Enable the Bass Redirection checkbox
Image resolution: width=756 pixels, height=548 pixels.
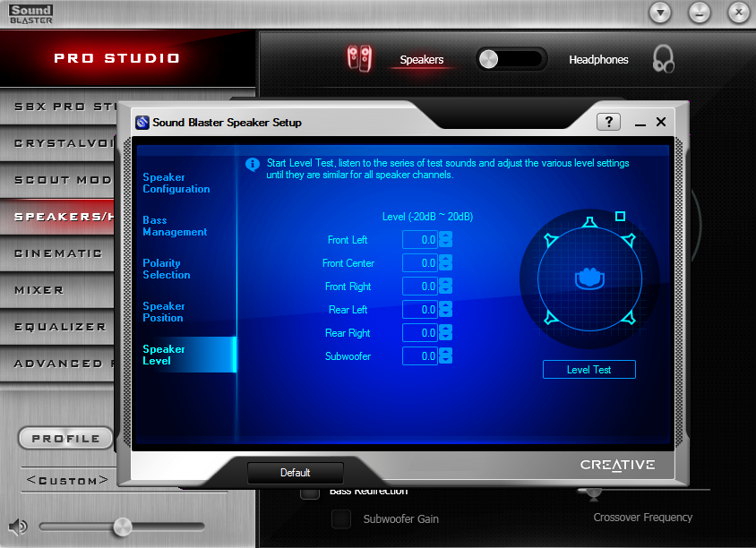309,492
